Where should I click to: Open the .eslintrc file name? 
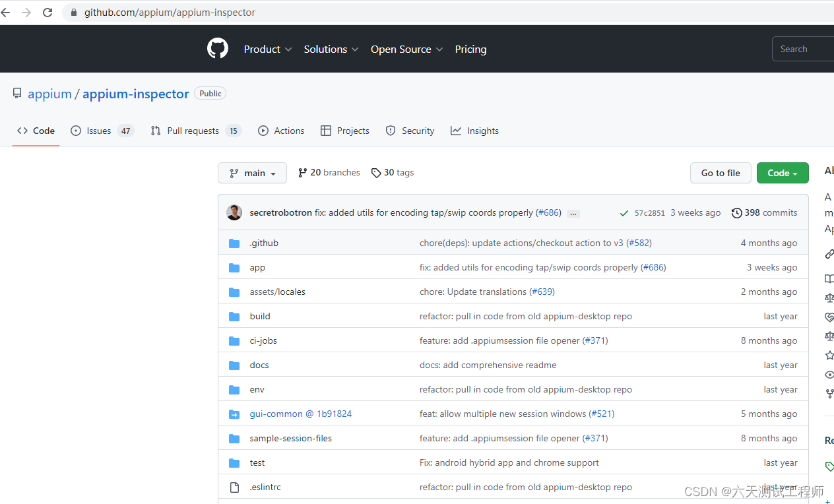[265, 488]
